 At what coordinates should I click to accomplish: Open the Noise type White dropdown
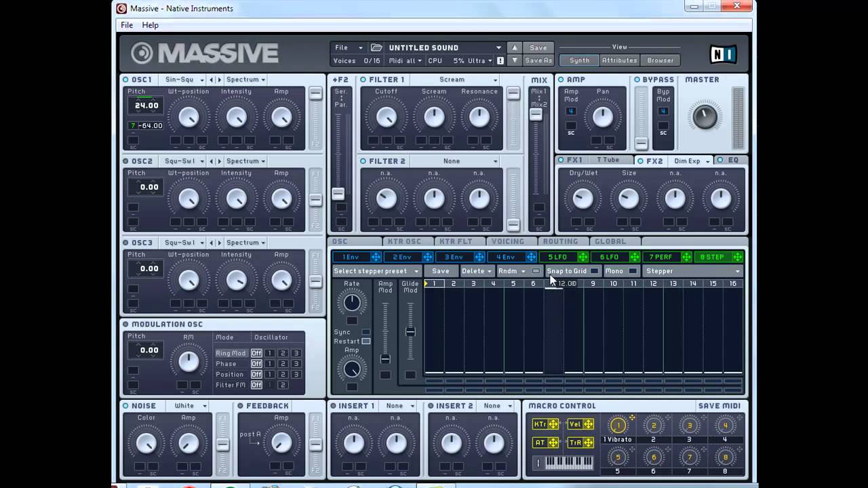(x=190, y=406)
